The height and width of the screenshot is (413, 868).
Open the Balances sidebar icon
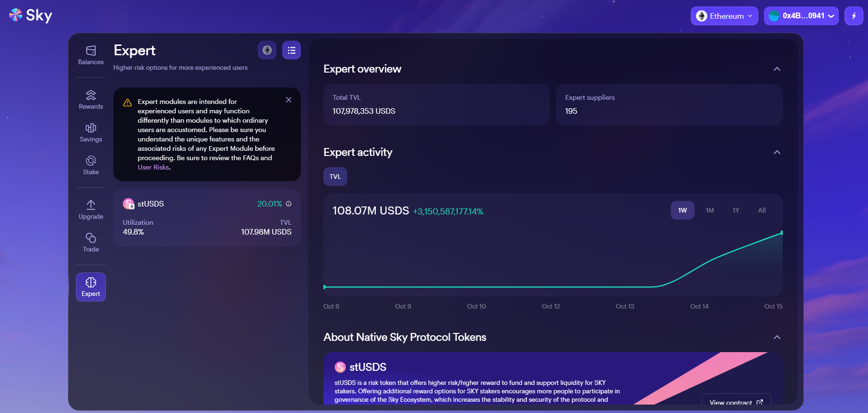pyautogui.click(x=91, y=55)
